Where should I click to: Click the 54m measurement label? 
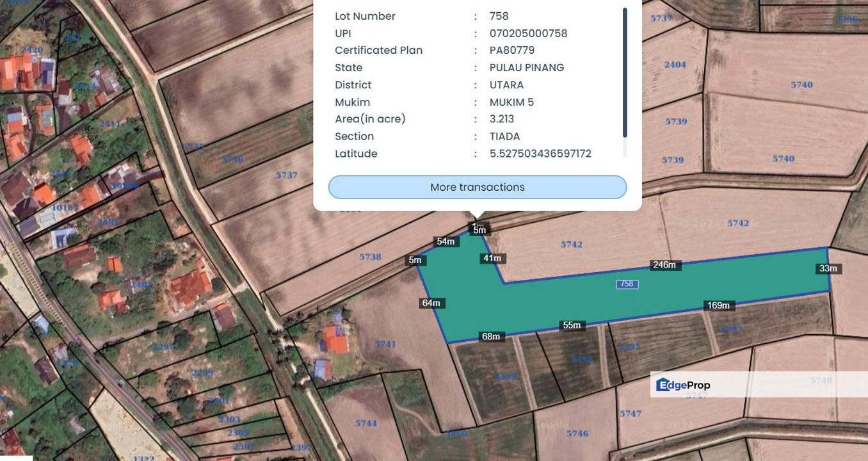446,241
